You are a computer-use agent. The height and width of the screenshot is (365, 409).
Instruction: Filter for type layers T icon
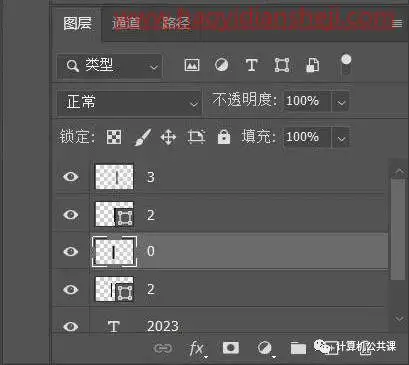(x=252, y=65)
